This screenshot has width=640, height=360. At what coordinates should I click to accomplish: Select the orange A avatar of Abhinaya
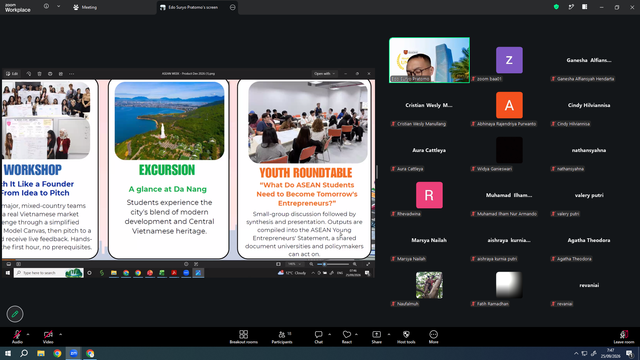pos(509,105)
